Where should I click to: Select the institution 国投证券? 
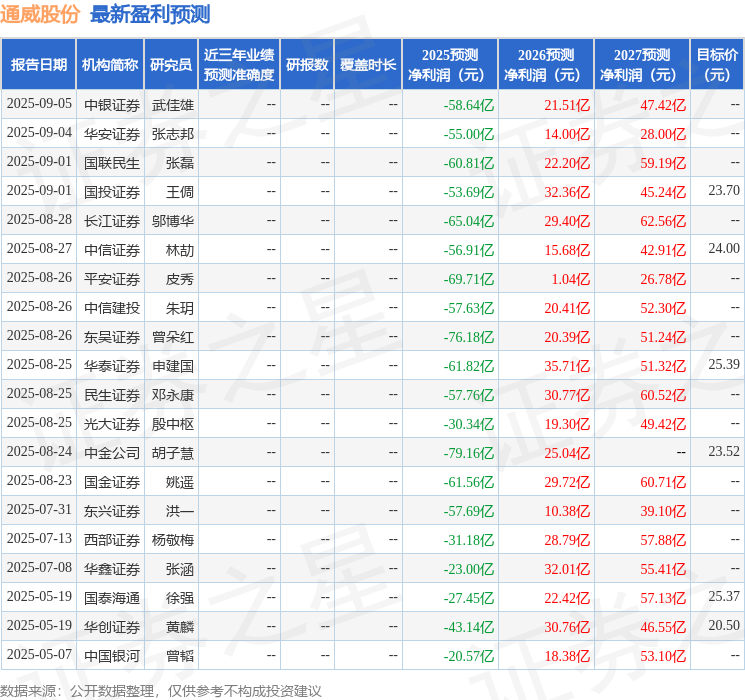click(x=112, y=192)
